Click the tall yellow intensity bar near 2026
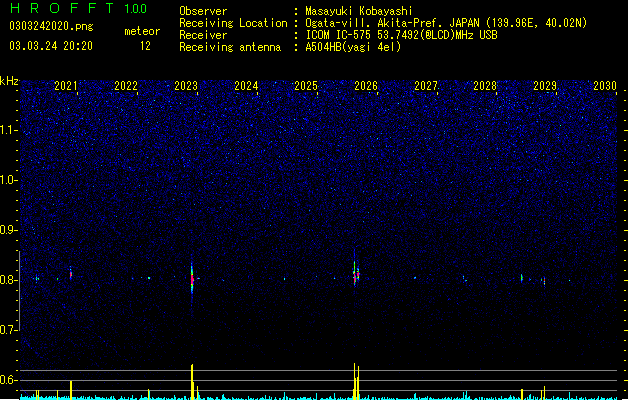Viewport: 629px width, 400px height. click(356, 381)
